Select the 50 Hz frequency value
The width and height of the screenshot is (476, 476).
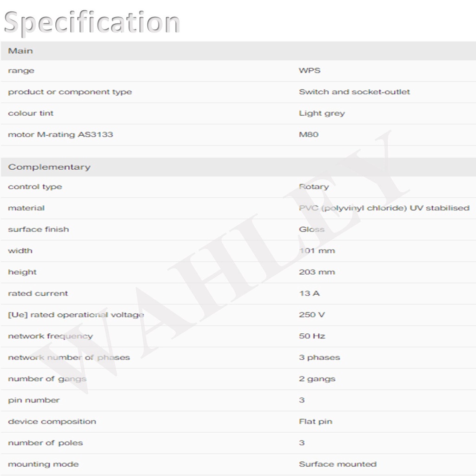click(312, 337)
